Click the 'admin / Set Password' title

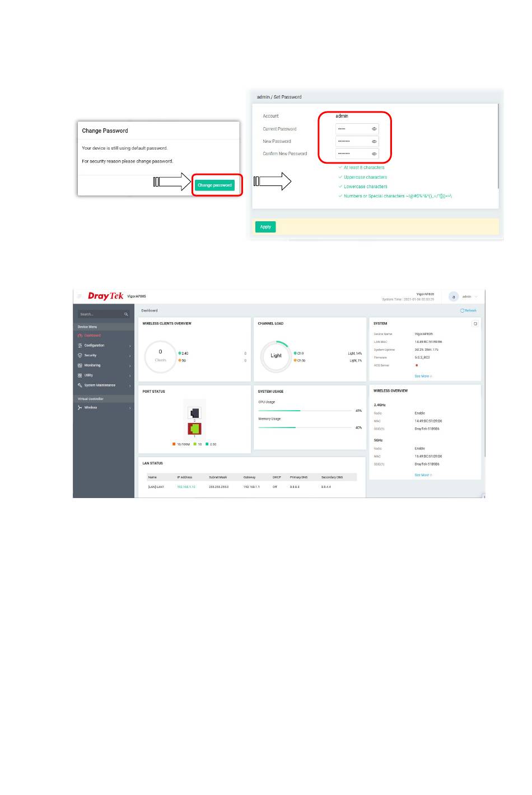(279, 97)
